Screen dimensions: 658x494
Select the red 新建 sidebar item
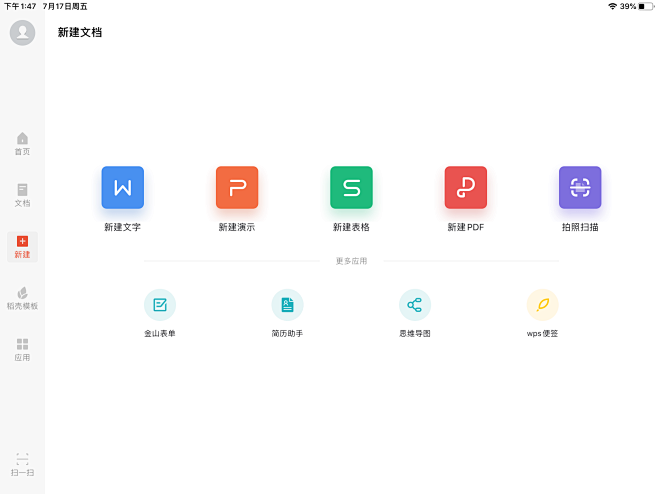pyautogui.click(x=22, y=246)
